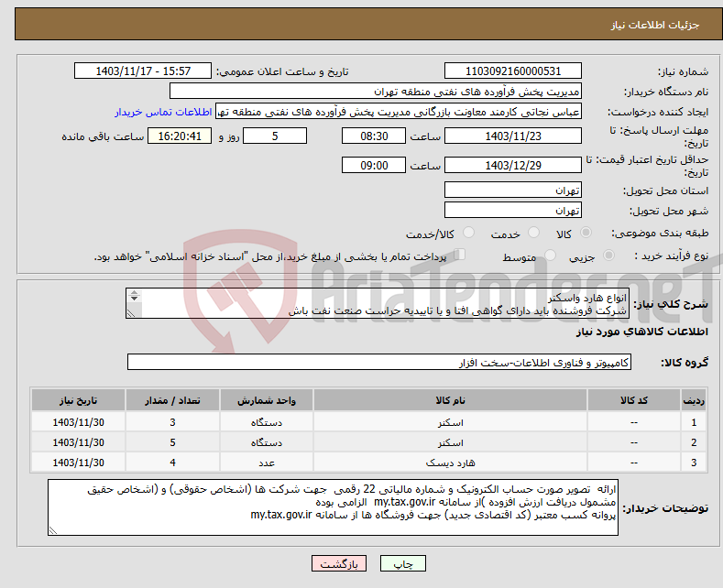Click quantity 4 in row 3

(172, 463)
